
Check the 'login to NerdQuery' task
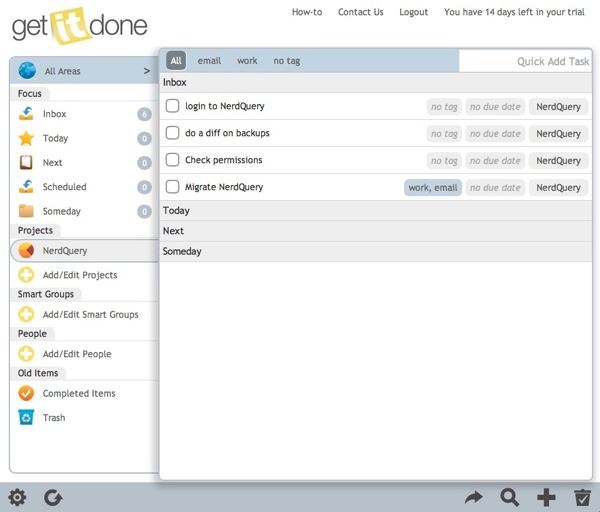tap(172, 106)
